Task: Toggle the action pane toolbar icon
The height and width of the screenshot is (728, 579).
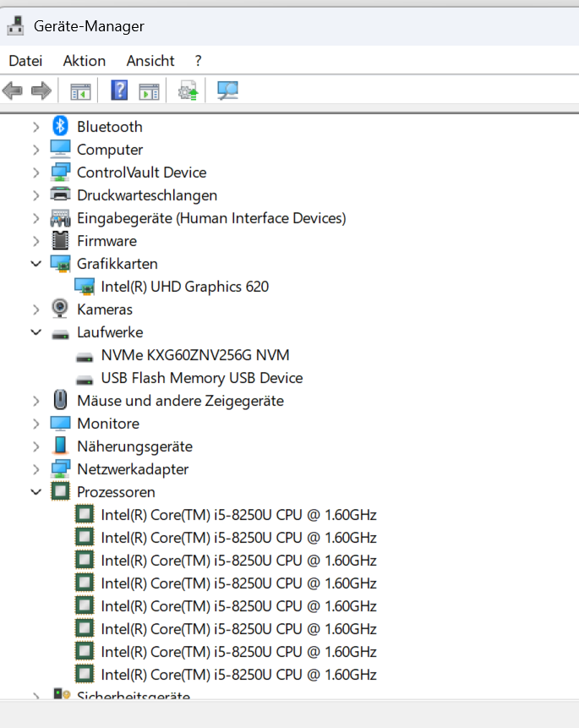Action: point(149,91)
